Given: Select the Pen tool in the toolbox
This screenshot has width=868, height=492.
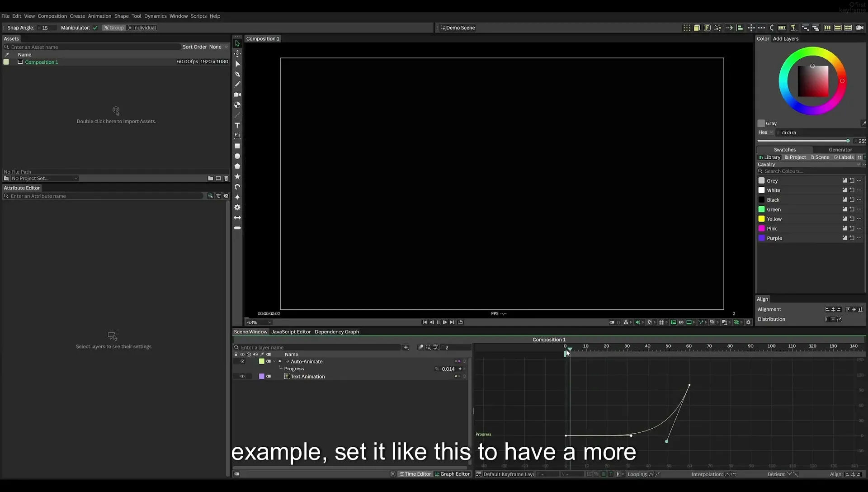Looking at the screenshot, I should pos(237,74).
